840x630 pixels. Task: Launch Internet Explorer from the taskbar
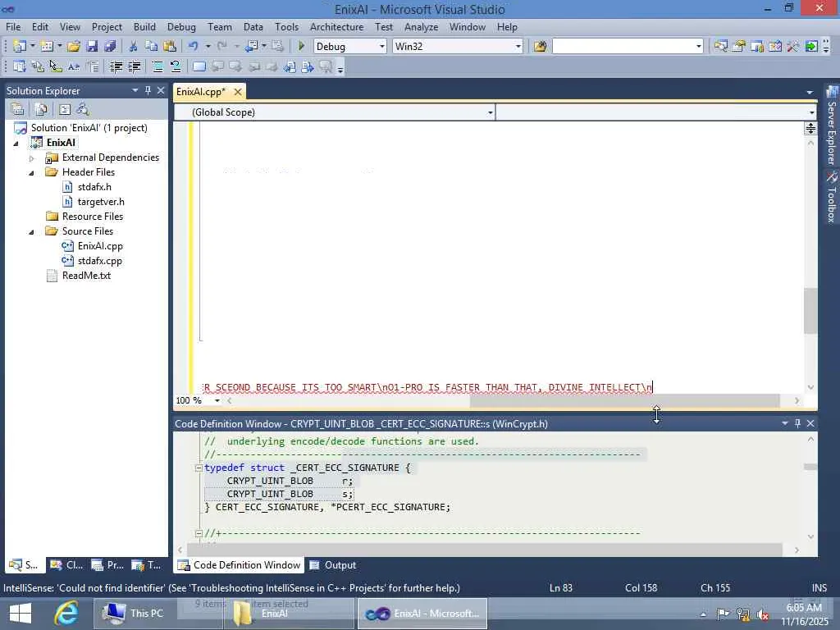[67, 614]
